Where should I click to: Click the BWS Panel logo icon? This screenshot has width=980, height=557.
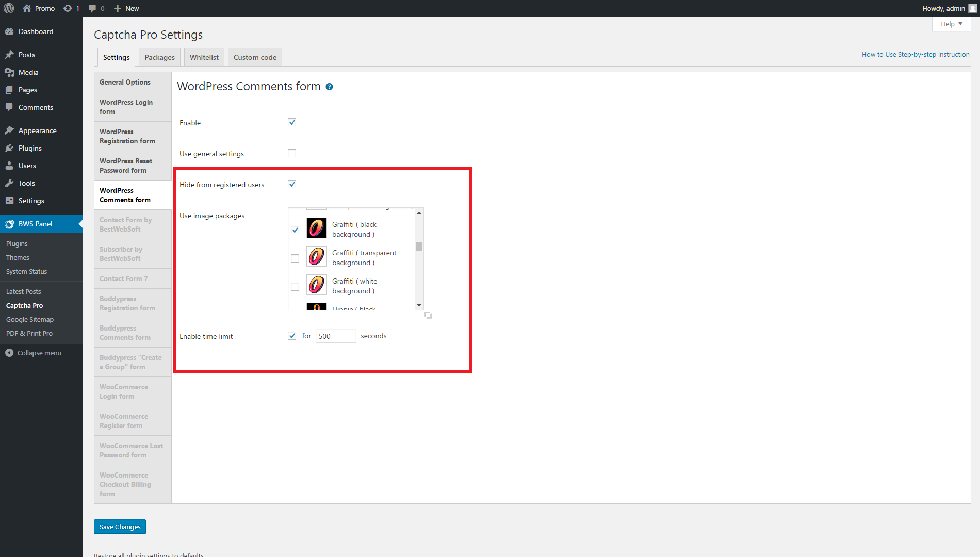(x=9, y=224)
